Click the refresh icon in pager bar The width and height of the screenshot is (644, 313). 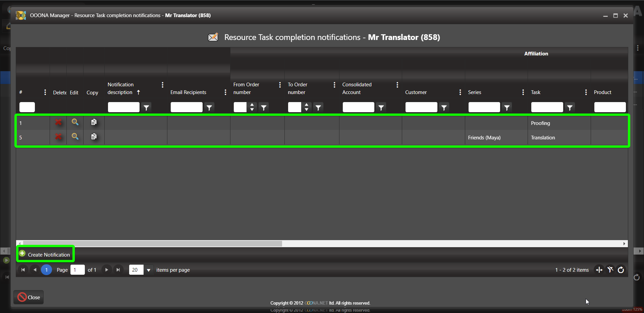(x=621, y=270)
